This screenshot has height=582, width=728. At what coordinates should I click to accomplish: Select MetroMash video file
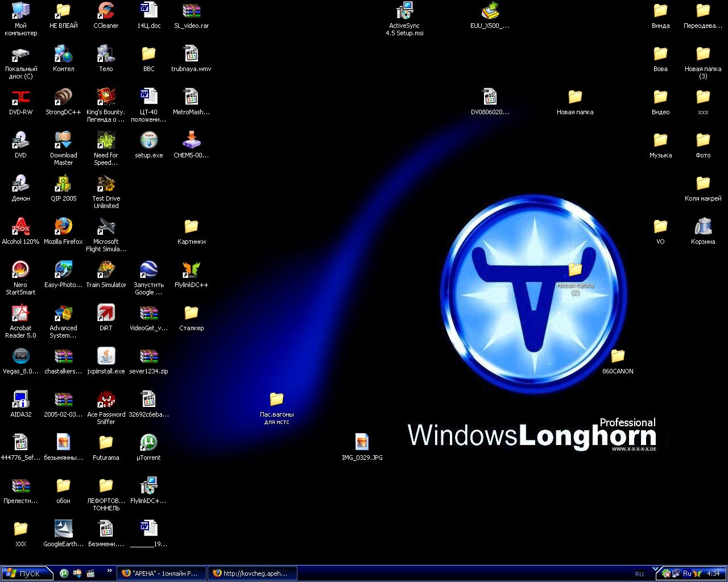click(191, 101)
